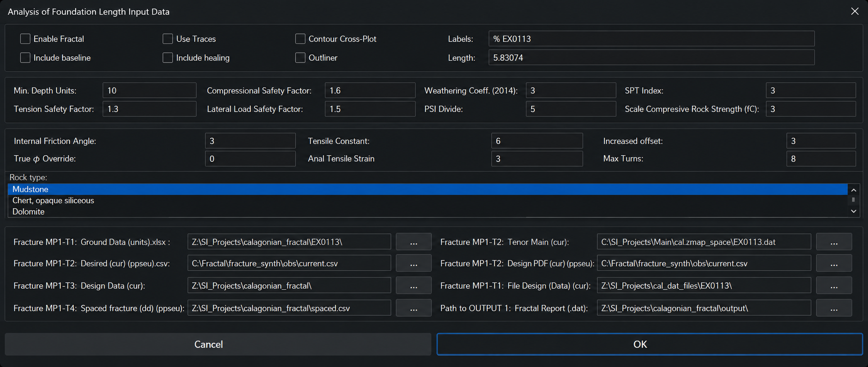Edit the MP1-T1 File Design (Data) path field
Viewport: 868px width, 367px height.
point(704,286)
